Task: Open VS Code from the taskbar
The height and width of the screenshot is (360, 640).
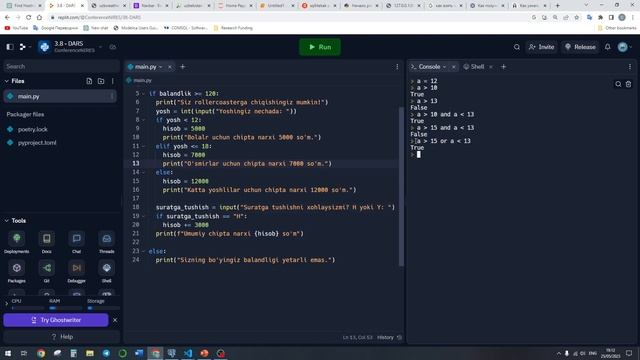Action: (x=188, y=353)
